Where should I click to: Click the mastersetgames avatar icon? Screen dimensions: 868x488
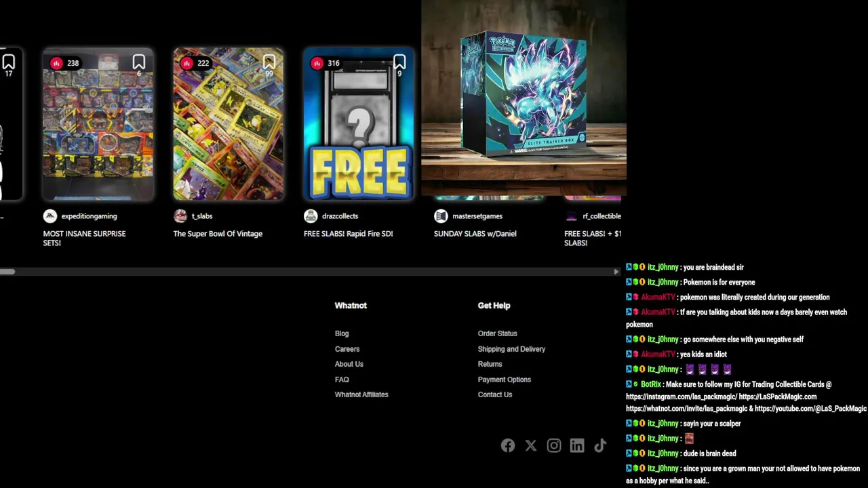pyautogui.click(x=441, y=216)
